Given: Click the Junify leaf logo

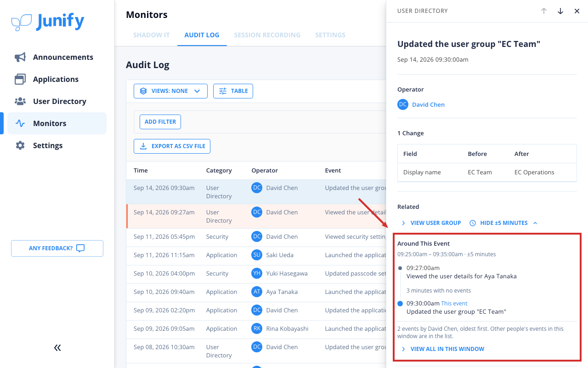Looking at the screenshot, I should [22, 22].
